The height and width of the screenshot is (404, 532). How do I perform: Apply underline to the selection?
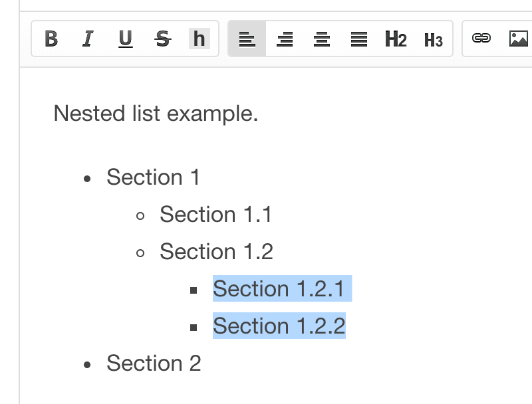[x=125, y=39]
